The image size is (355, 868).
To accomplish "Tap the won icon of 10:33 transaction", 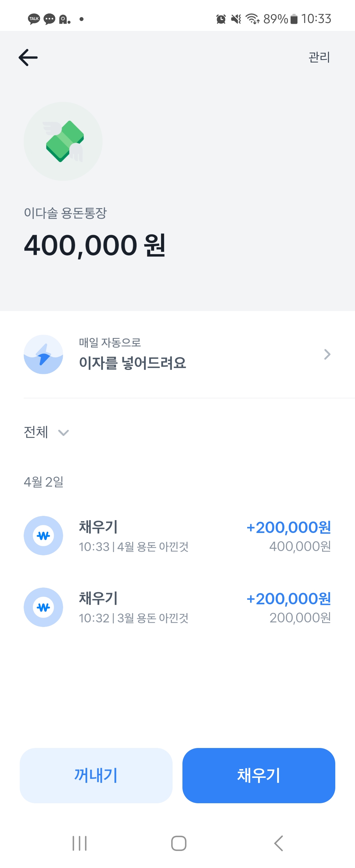I will (x=43, y=535).
